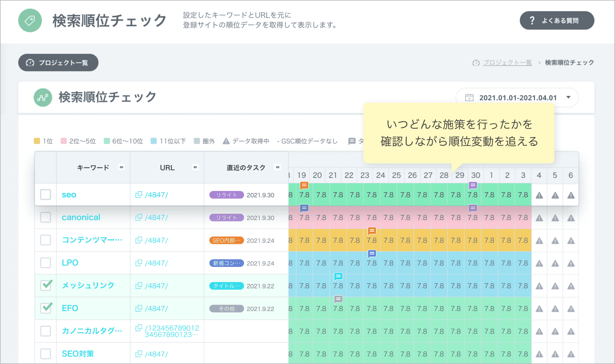615x364 pixels.
Task: Open the gray comment marker in EFO row
Action: point(338,299)
